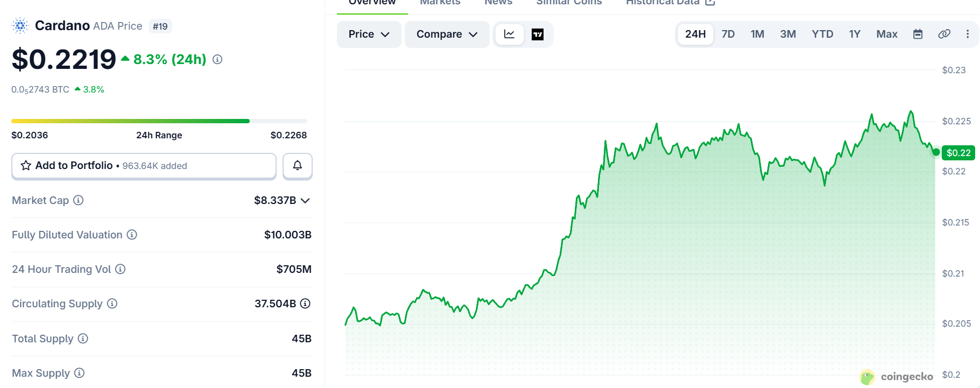
Task: Select the Max time range
Action: coord(887,34)
